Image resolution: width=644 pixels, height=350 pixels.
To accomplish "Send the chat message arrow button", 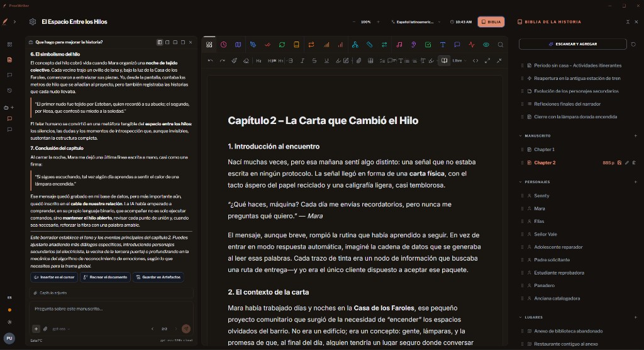I will (x=186, y=329).
